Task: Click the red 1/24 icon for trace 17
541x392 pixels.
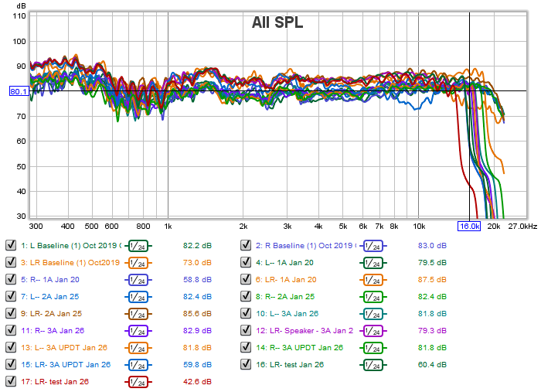Action: pos(138,381)
